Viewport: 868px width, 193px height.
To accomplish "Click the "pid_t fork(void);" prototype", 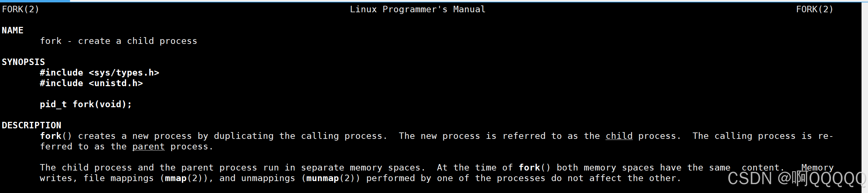I will [86, 104].
